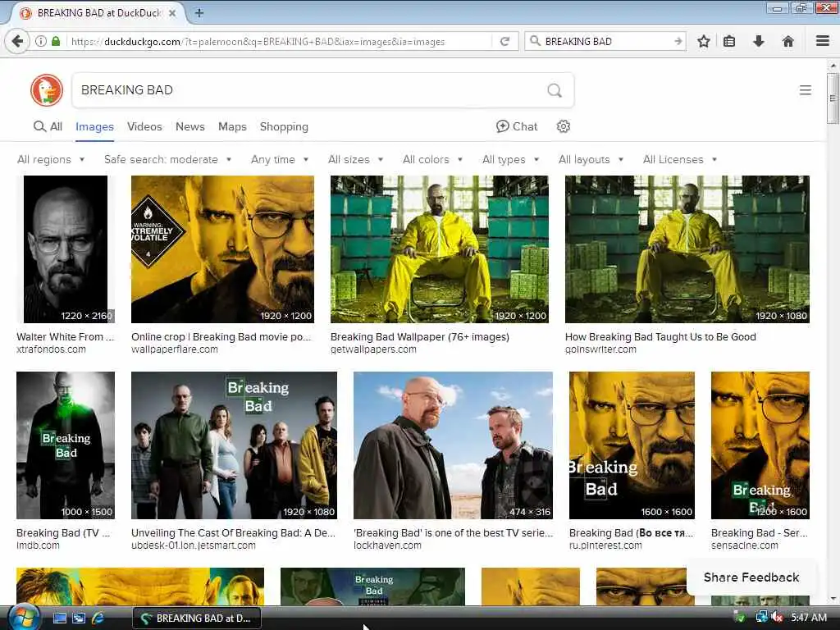Click the Show Desktop quick launch icon

(60, 619)
